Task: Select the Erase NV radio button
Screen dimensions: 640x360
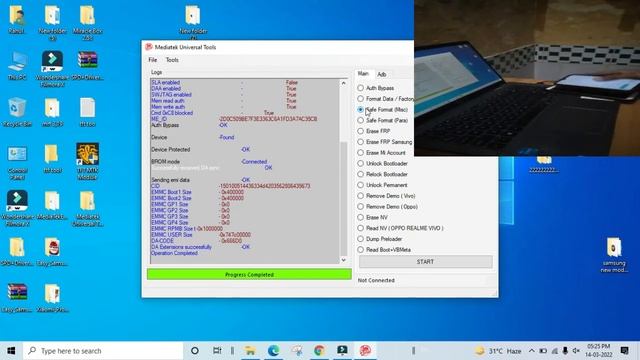Action: click(372, 218)
